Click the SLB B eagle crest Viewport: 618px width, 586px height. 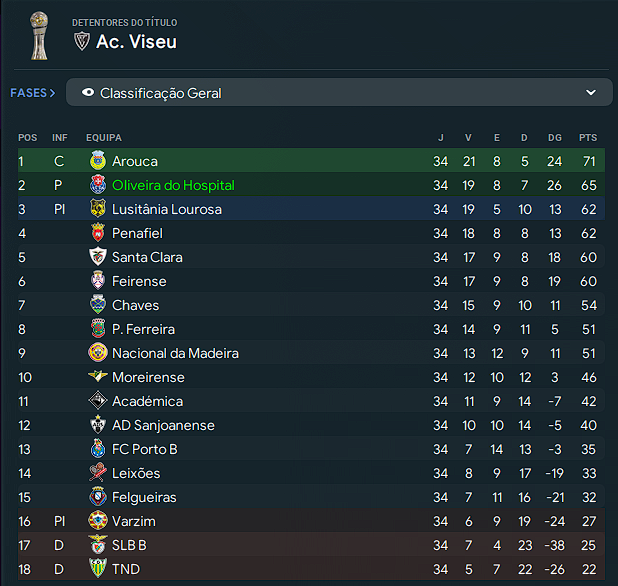click(x=97, y=544)
